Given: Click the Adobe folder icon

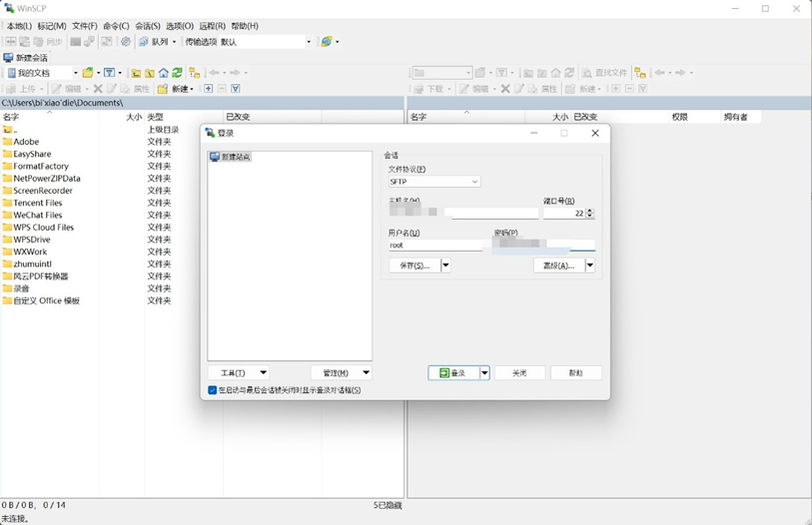Looking at the screenshot, I should click(7, 142).
